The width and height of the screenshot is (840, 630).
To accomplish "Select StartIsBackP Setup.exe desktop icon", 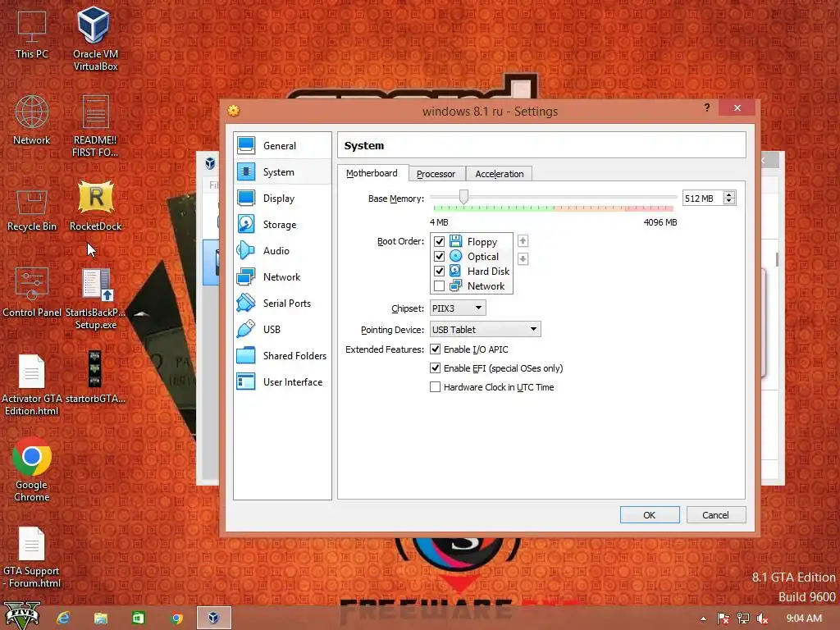I will coord(95,299).
